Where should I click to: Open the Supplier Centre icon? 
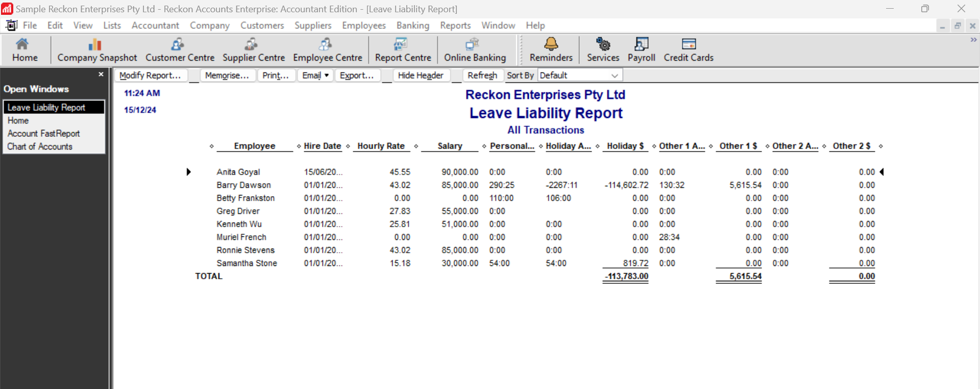(x=253, y=50)
